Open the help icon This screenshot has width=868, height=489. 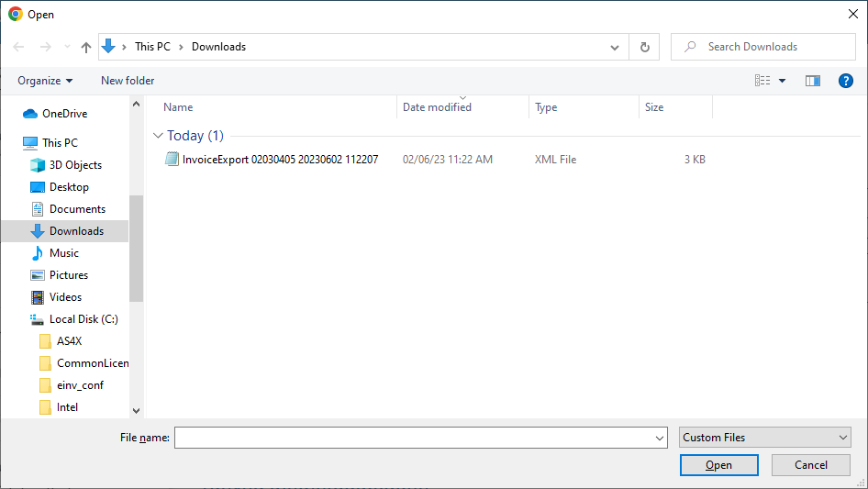click(x=845, y=81)
